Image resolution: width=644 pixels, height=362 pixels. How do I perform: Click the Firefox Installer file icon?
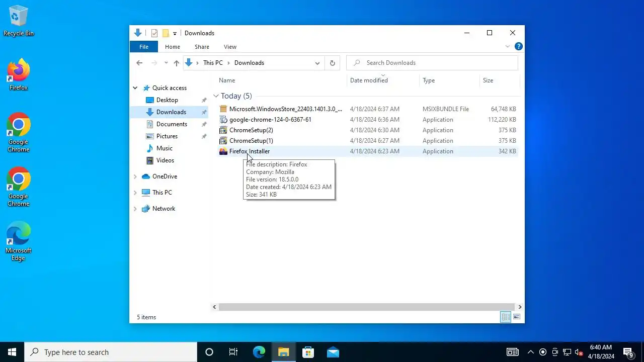pyautogui.click(x=223, y=151)
